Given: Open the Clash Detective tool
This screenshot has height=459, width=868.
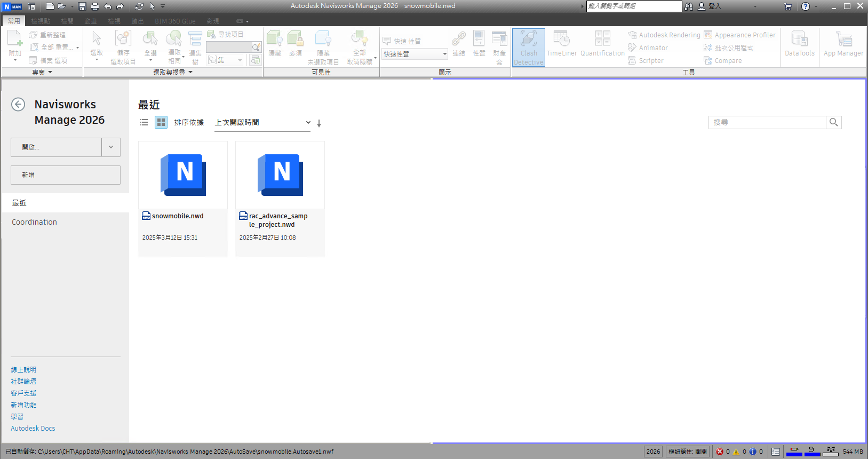Looking at the screenshot, I should click(529, 48).
